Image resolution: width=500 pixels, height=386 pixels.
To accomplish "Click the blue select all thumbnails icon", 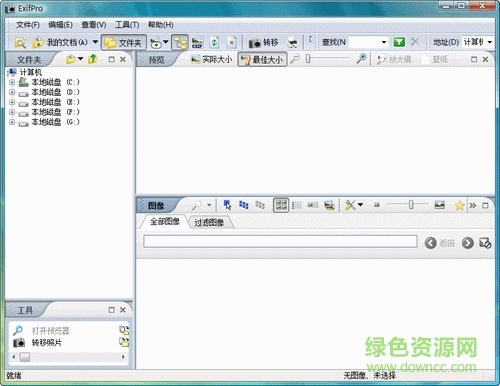I will [x=244, y=205].
